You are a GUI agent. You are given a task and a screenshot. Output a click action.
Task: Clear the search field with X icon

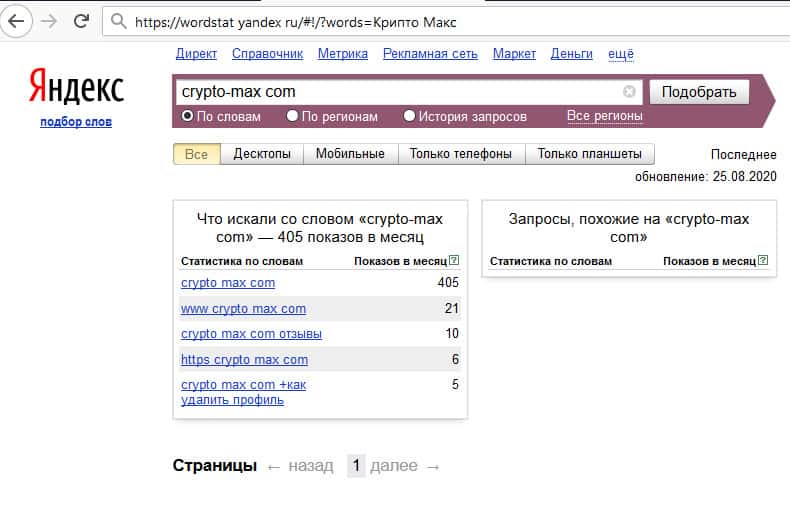point(629,92)
